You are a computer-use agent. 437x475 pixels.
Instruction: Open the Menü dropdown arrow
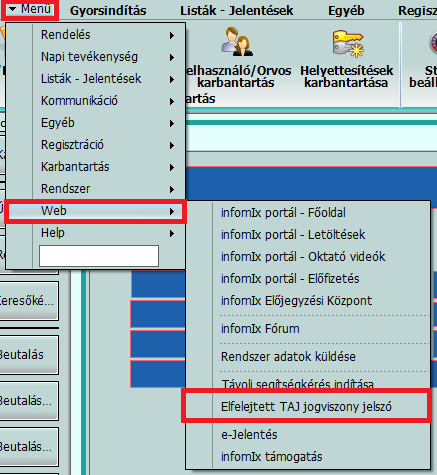tap(12, 9)
